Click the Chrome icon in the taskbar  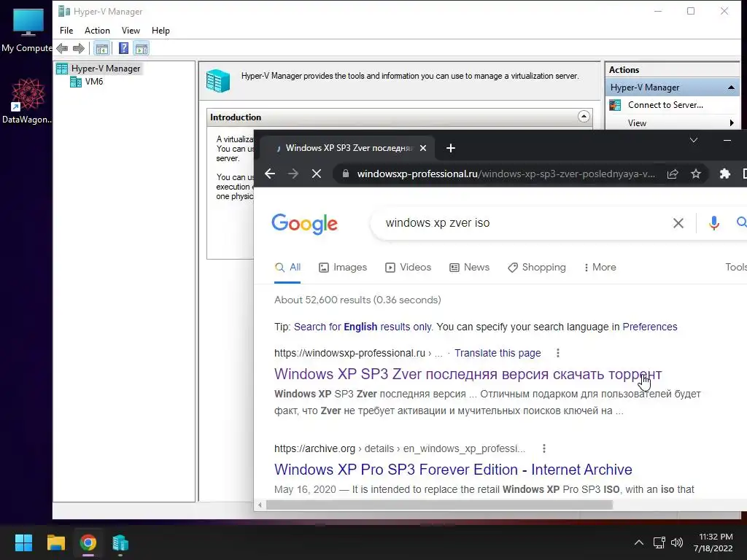(x=88, y=542)
